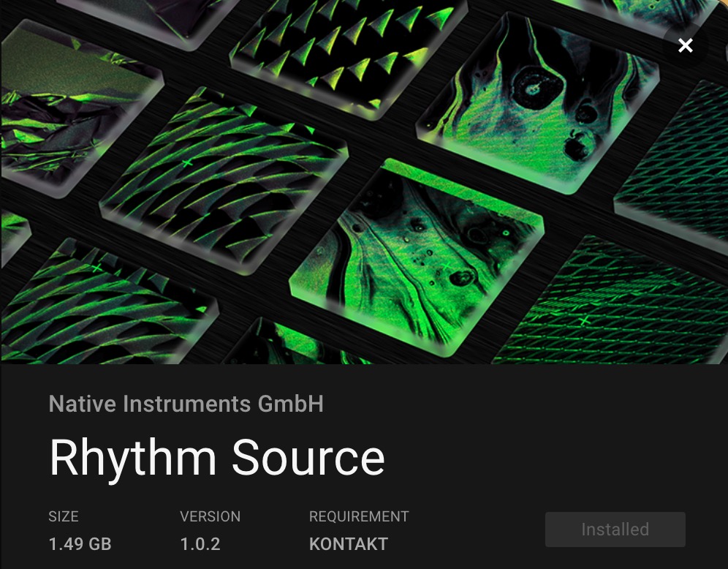Click the Rhythm Source banner artwork

pyautogui.click(x=364, y=183)
